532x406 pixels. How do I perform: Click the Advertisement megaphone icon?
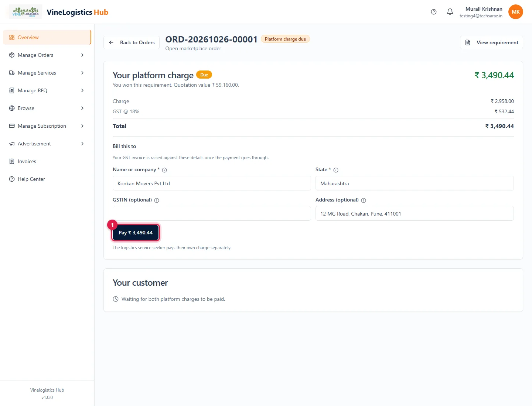pyautogui.click(x=12, y=144)
